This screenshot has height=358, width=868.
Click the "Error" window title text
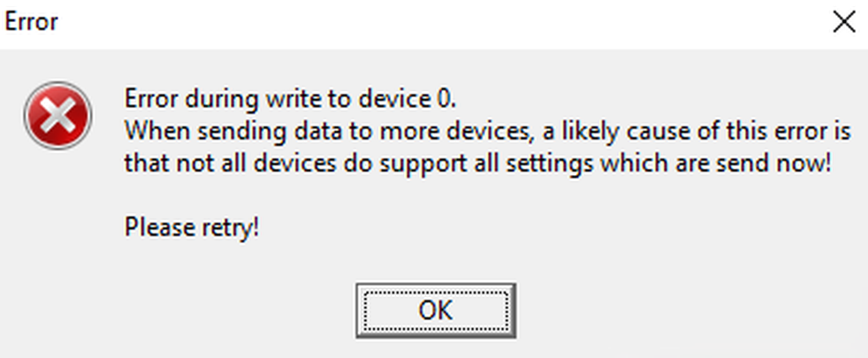[x=32, y=22]
